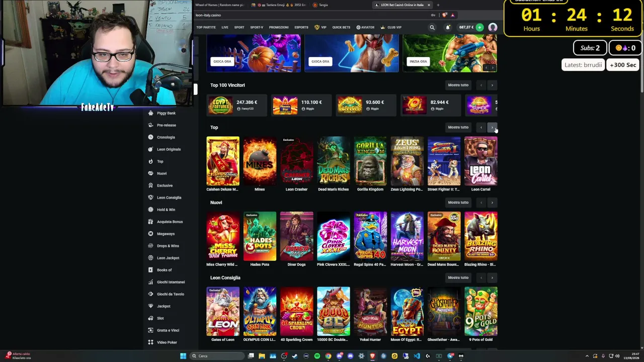Go to next page of Nuovi games

click(492, 203)
